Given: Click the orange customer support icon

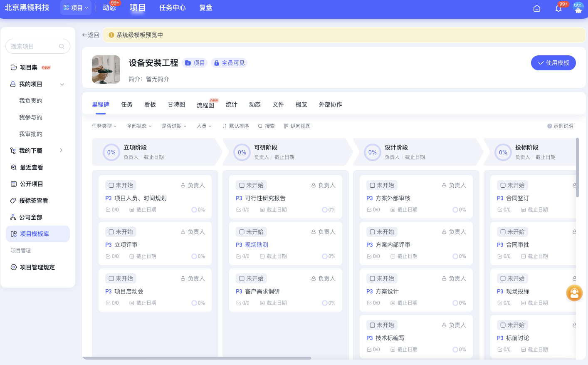Looking at the screenshot, I should (x=574, y=293).
